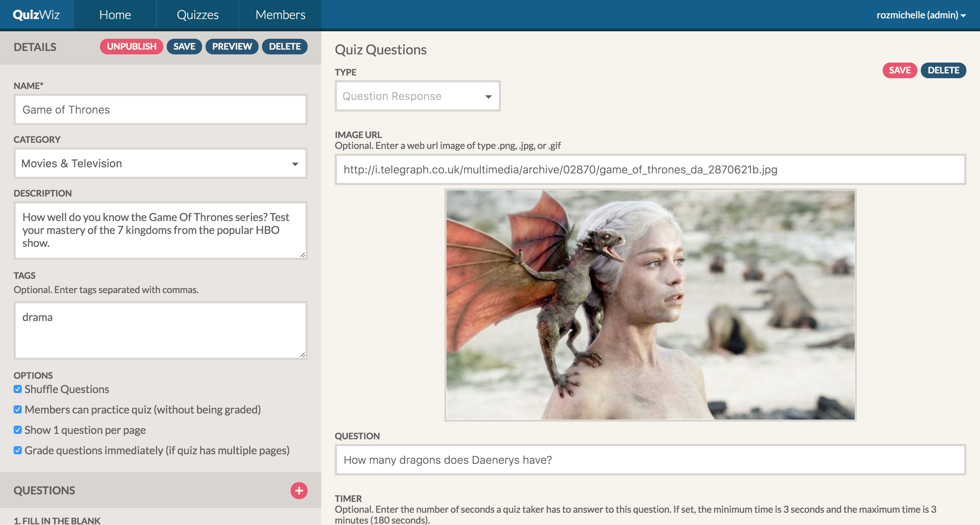Toggle Grade questions immediately checkbox
Screen dimensions: 980x525
(x=17, y=450)
